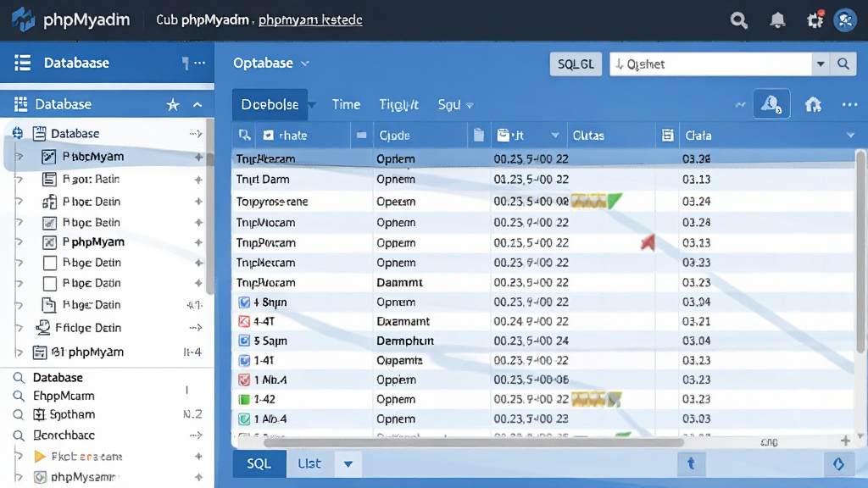Toggle the red checkbox in the 1 Nb.4 row
Viewport: 868px width, 488px height.
point(244,380)
